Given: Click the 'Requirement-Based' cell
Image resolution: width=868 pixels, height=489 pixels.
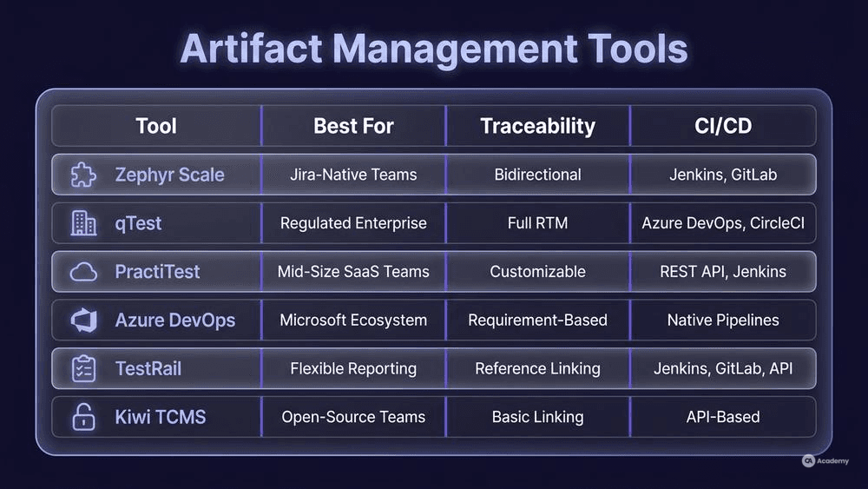Looking at the screenshot, I should pyautogui.click(x=537, y=320).
